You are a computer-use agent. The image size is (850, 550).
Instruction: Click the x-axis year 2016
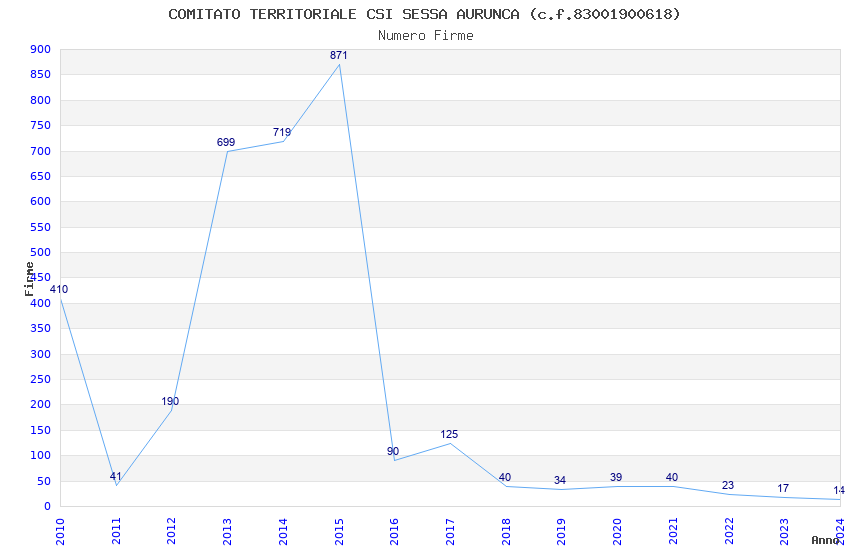(x=394, y=531)
